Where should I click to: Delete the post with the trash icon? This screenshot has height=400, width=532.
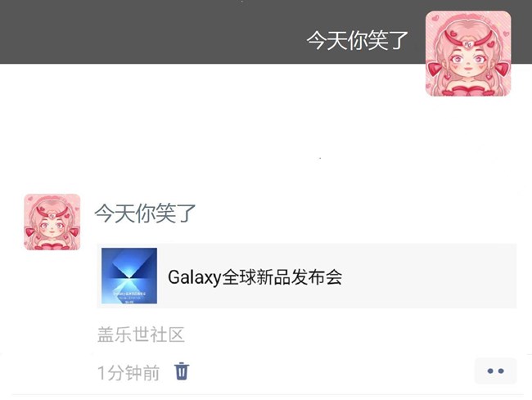point(182,371)
